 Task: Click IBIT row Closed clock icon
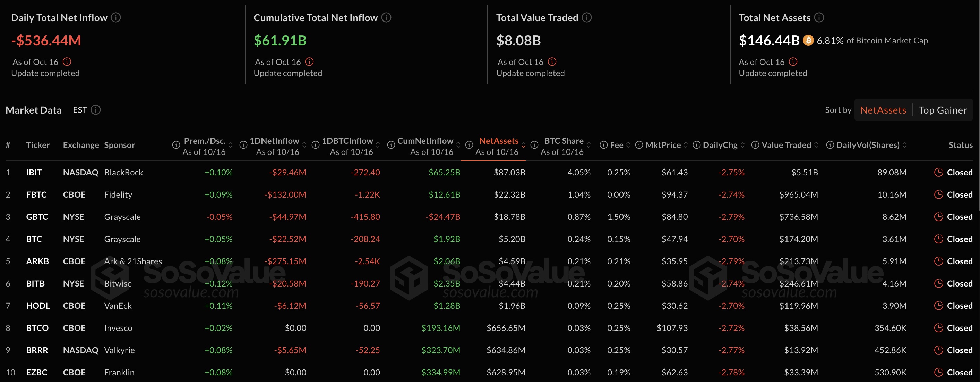[938, 172]
